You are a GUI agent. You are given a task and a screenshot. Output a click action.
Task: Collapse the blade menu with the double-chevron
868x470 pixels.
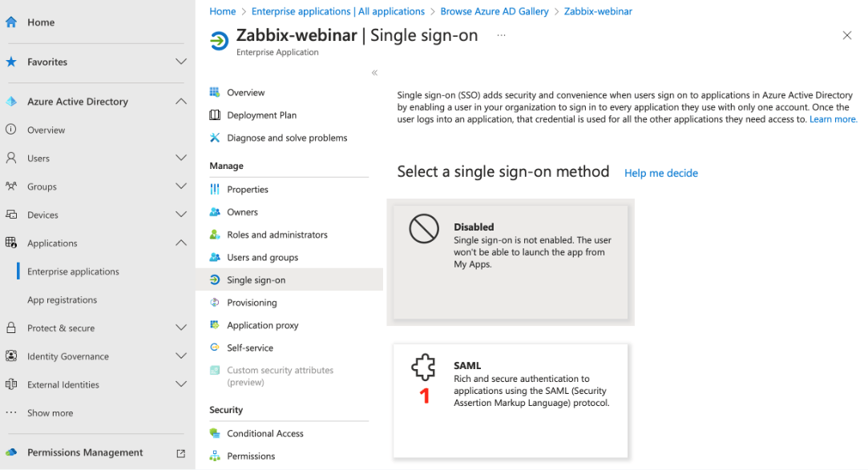373,72
